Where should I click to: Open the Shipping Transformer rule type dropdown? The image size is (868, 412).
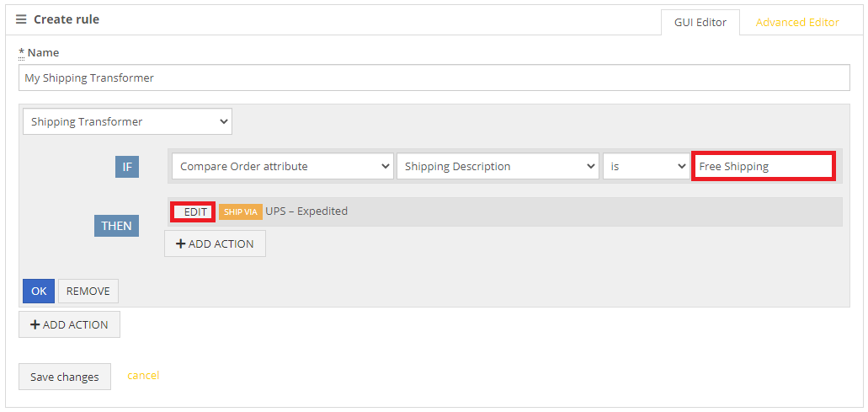click(x=127, y=122)
